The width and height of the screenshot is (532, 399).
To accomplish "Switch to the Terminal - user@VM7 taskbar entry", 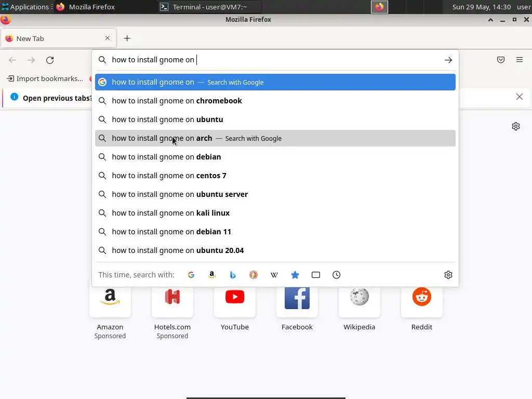I will click(x=210, y=7).
